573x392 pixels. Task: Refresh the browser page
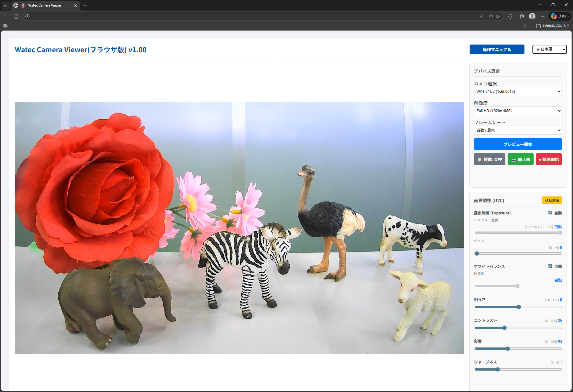tap(16, 16)
